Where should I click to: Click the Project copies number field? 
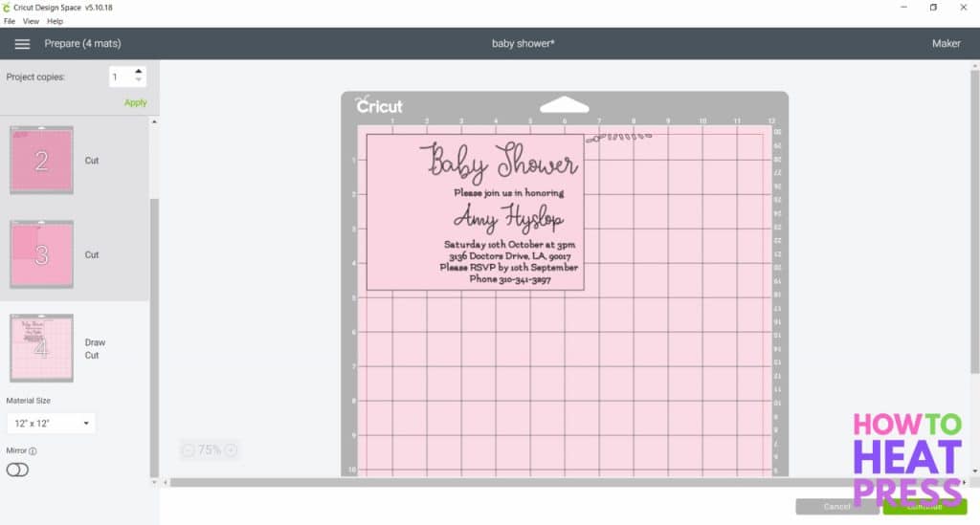click(x=121, y=77)
